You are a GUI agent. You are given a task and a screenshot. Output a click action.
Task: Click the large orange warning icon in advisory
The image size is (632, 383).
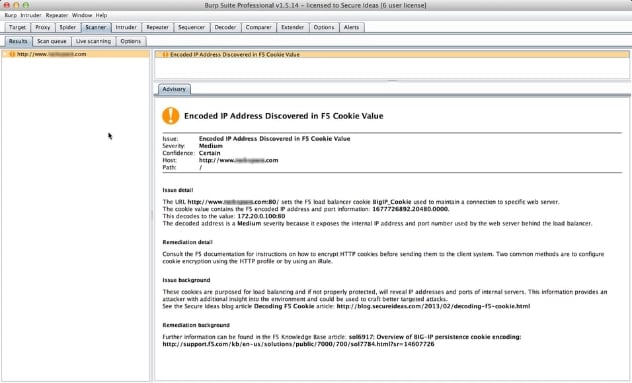click(x=170, y=116)
